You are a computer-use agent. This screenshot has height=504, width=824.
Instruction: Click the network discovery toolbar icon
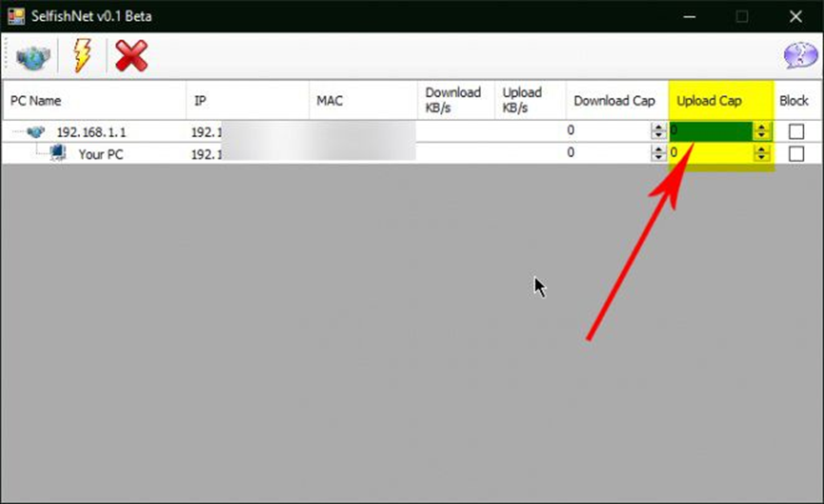[x=34, y=56]
